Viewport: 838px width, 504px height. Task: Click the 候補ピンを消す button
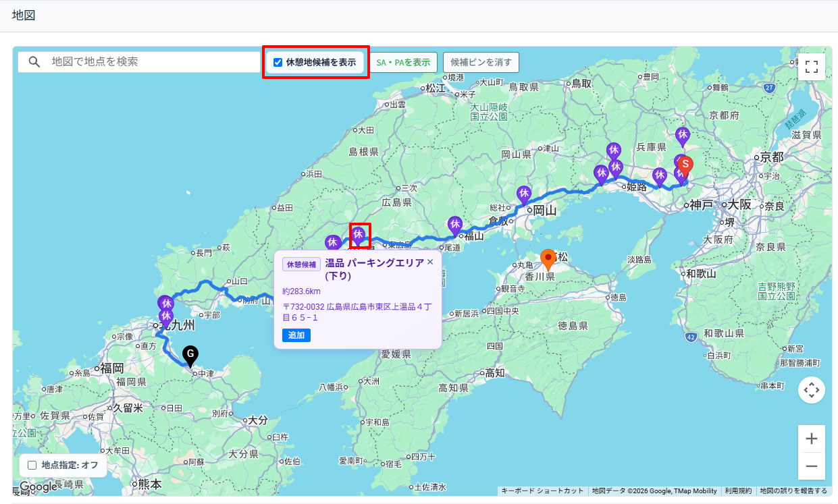[481, 62]
